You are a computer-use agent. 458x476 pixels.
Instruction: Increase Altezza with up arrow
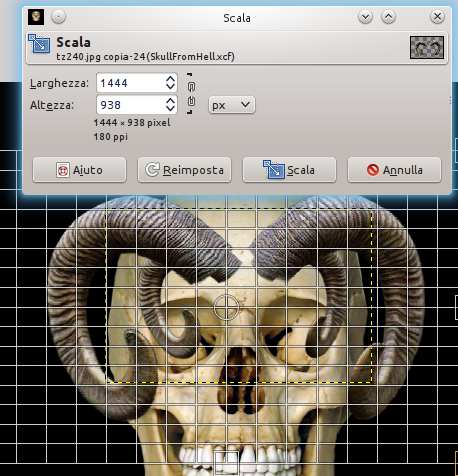click(170, 101)
